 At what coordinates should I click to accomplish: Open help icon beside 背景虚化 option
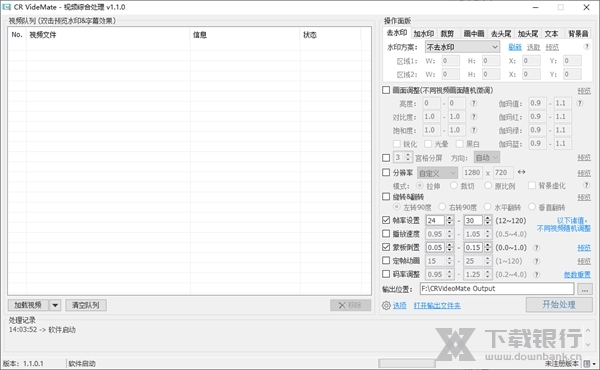586,185
